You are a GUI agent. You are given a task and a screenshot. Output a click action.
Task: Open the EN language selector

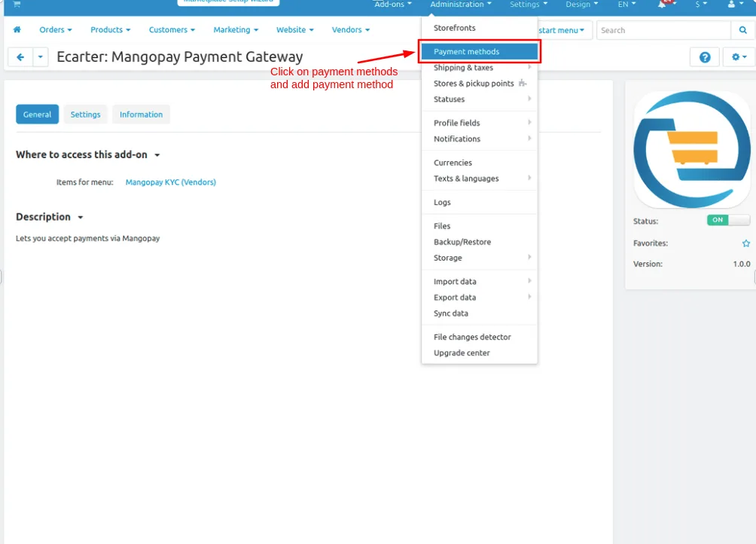(626, 5)
